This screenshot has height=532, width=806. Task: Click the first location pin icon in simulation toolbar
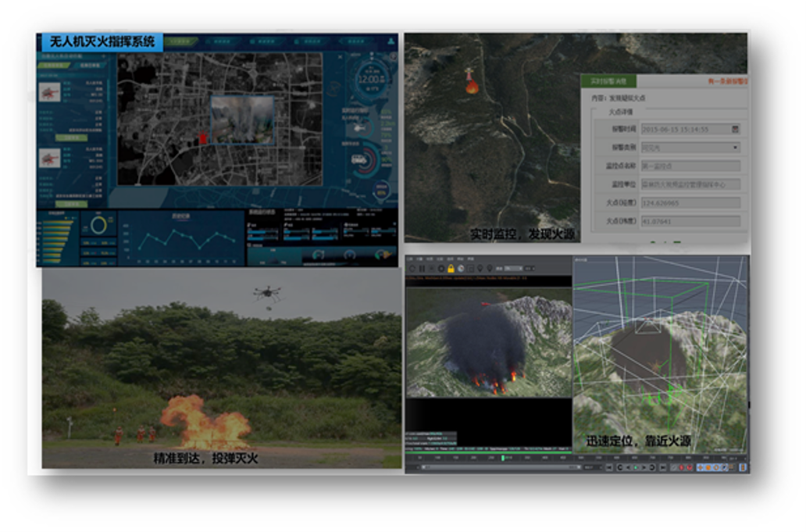[x=480, y=268]
